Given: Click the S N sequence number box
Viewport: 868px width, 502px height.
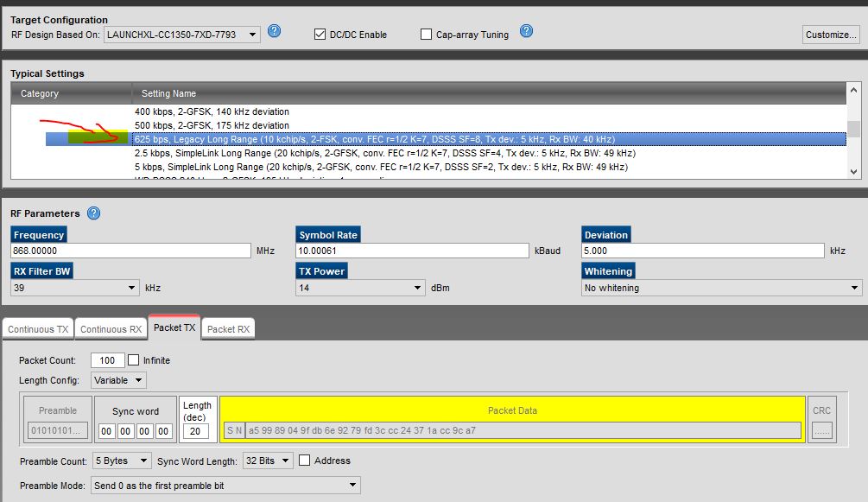Looking at the screenshot, I should coord(234,430).
